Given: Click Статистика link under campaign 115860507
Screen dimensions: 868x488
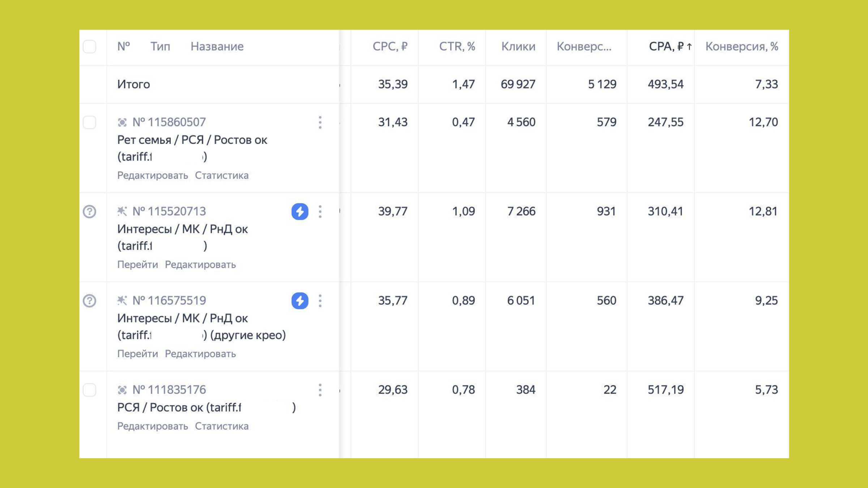Looking at the screenshot, I should point(222,176).
